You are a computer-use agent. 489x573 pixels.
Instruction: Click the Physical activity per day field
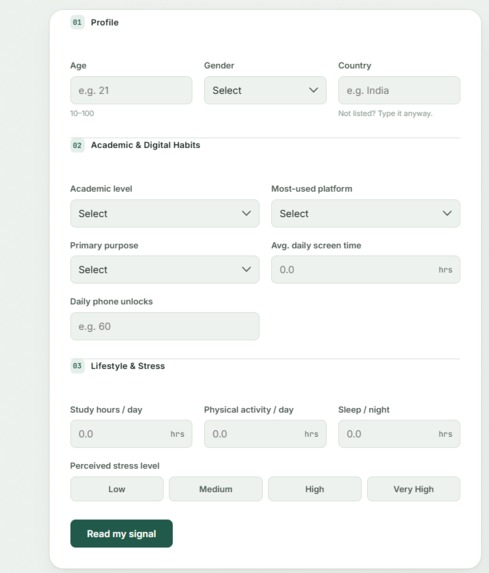click(265, 434)
